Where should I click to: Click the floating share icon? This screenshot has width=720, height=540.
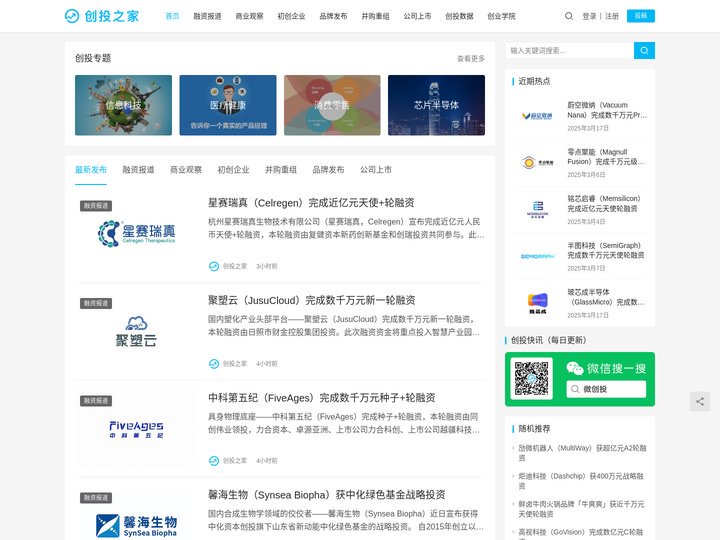(699, 401)
